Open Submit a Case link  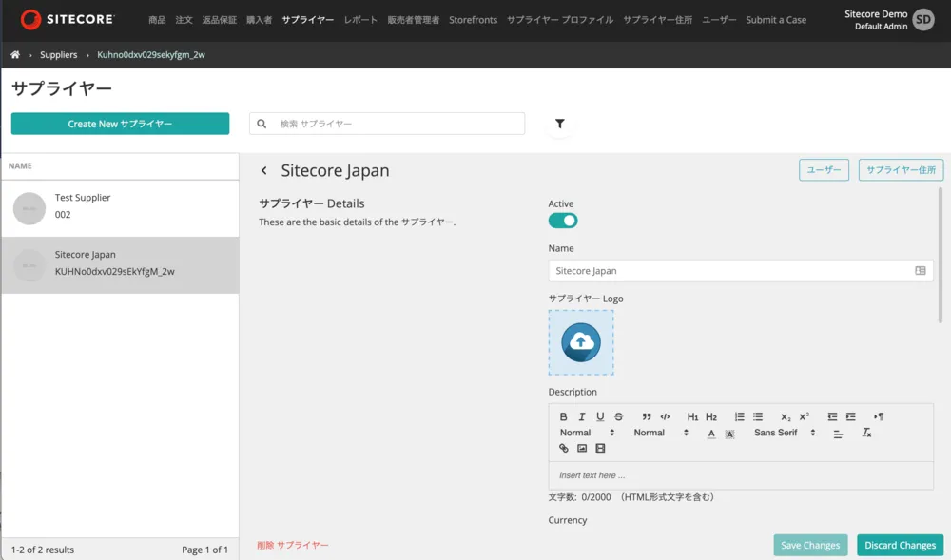[x=776, y=20]
